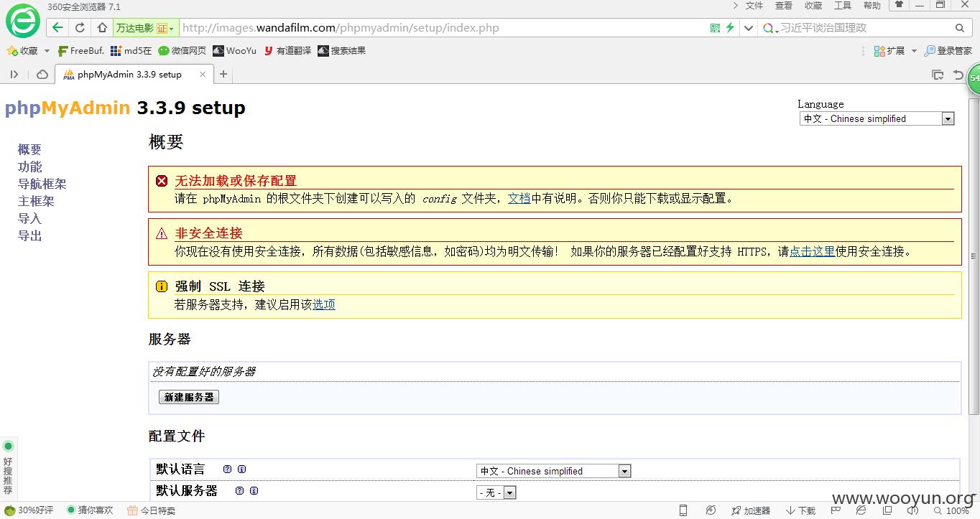Click the info icon next to 默认服务器
The width and height of the screenshot is (980, 519).
254,491
